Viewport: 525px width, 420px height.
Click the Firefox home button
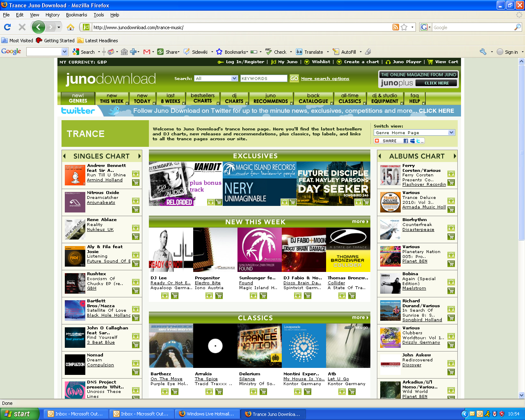(x=71, y=27)
